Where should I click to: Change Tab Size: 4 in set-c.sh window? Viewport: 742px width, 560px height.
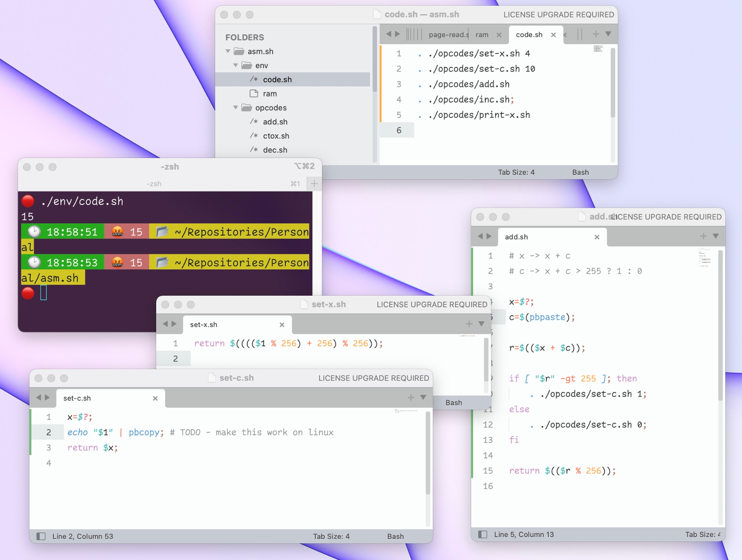(331, 536)
